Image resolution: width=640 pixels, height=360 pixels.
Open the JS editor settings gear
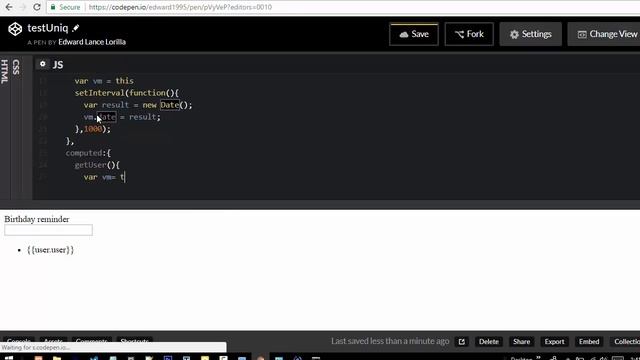(42, 64)
